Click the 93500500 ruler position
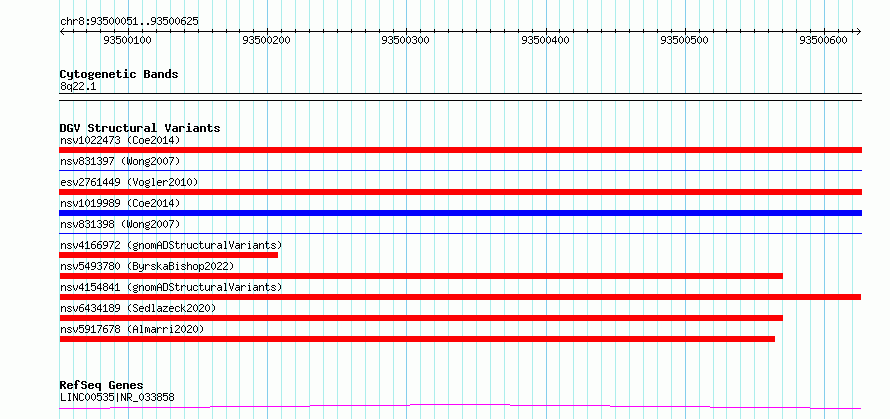Image resolution: width=890 pixels, height=419 pixels. pos(685,40)
